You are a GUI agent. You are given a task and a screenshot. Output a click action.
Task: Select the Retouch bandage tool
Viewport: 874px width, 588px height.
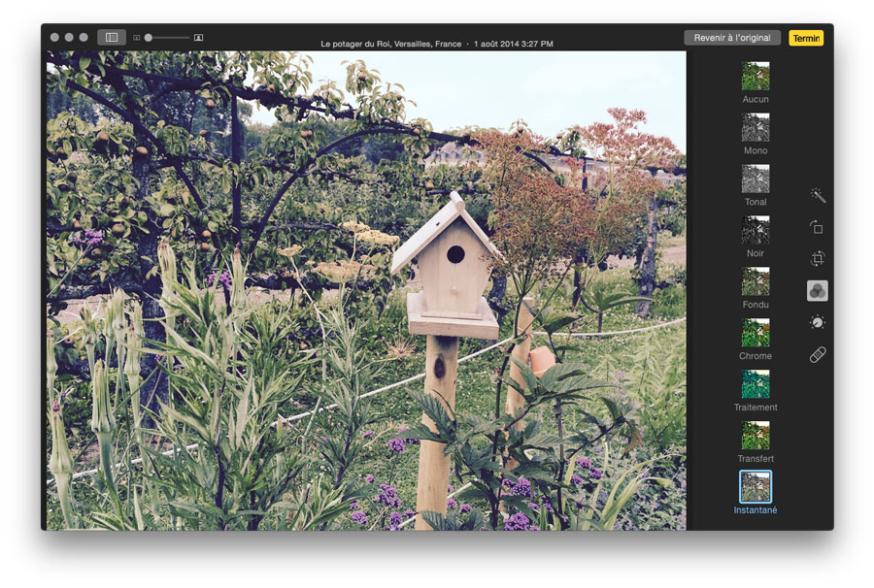pyautogui.click(x=818, y=355)
